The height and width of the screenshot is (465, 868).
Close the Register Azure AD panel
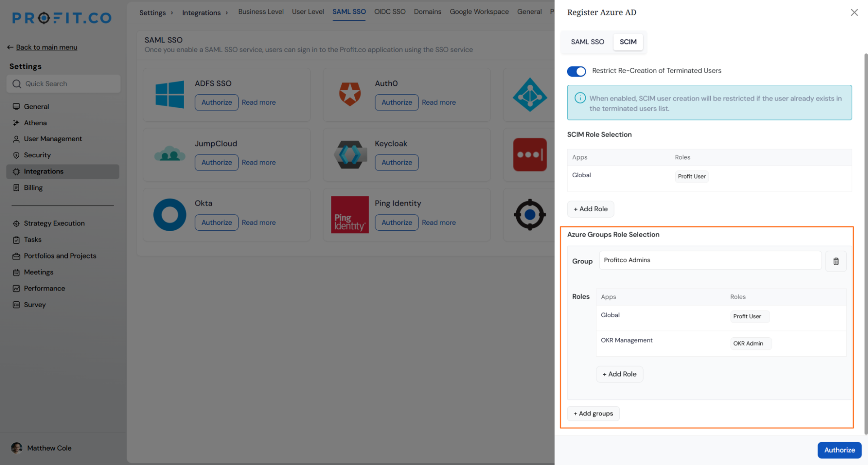click(x=854, y=13)
